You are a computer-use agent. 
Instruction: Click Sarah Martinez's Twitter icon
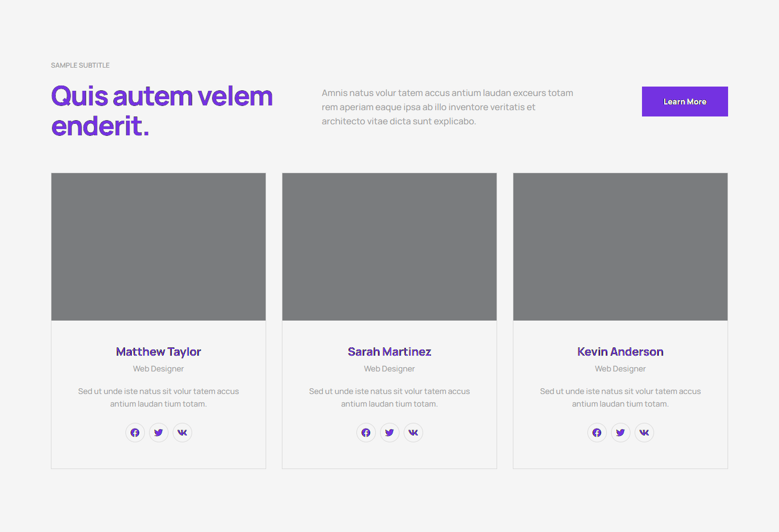(x=389, y=433)
